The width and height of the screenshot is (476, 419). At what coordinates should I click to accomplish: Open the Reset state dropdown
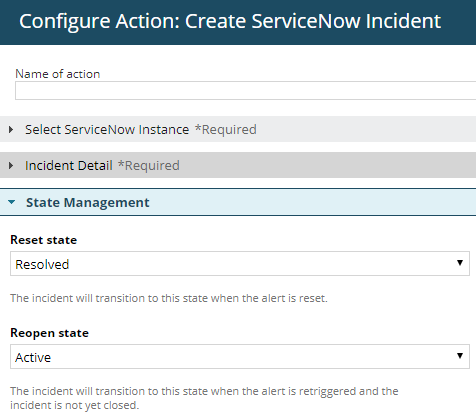click(240, 264)
